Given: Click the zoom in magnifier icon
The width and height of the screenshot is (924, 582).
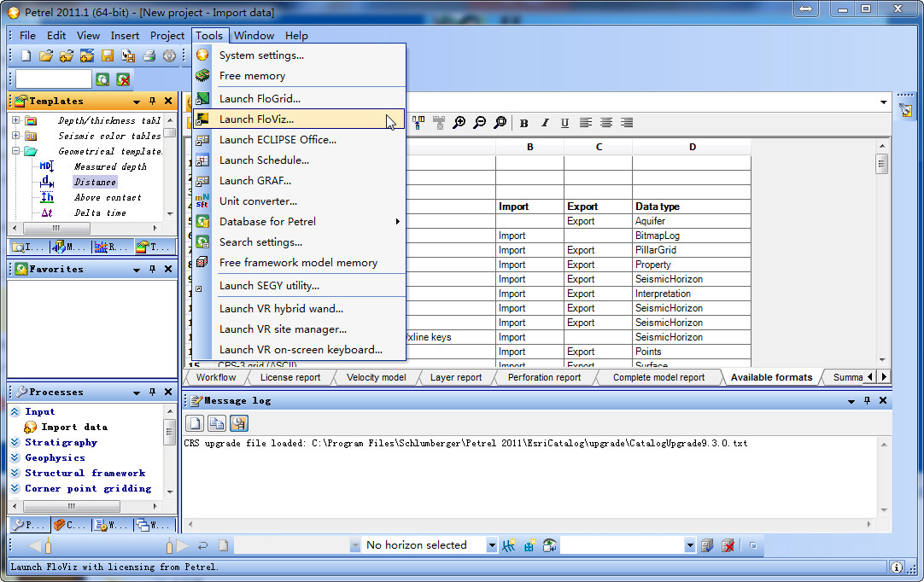Looking at the screenshot, I should click(459, 123).
